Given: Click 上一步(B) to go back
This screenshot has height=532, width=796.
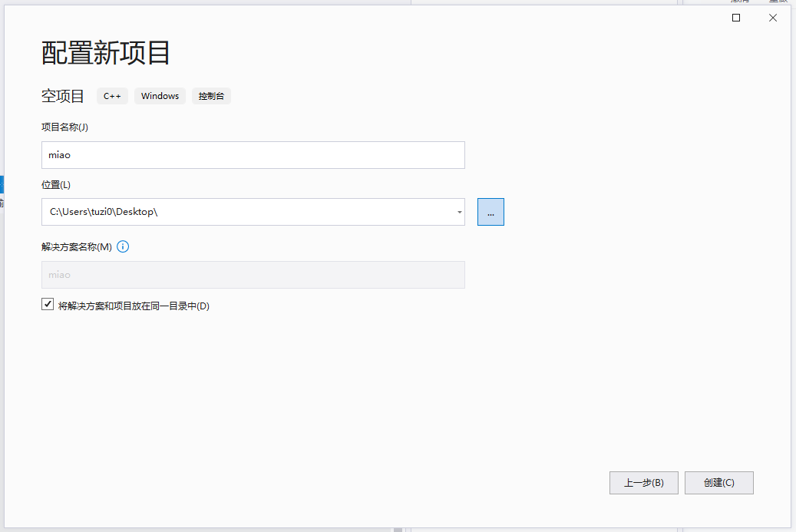Looking at the screenshot, I should [643, 483].
